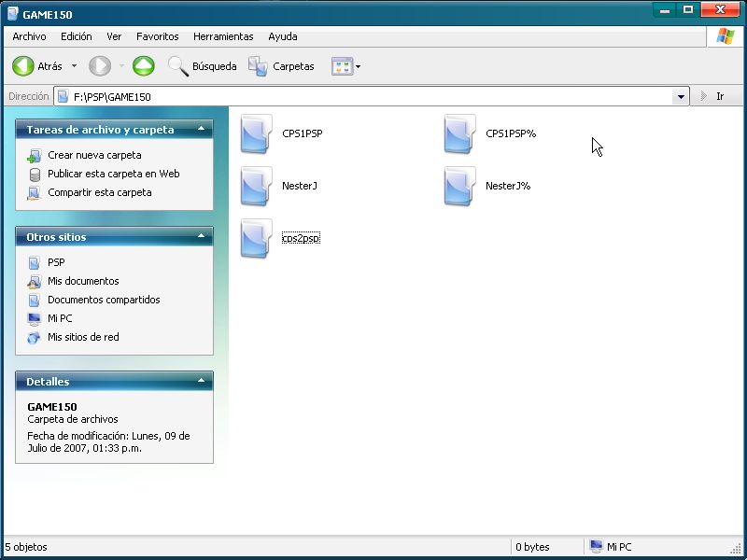Click the PSP link in Otros sitios
The image size is (747, 560).
point(56,262)
